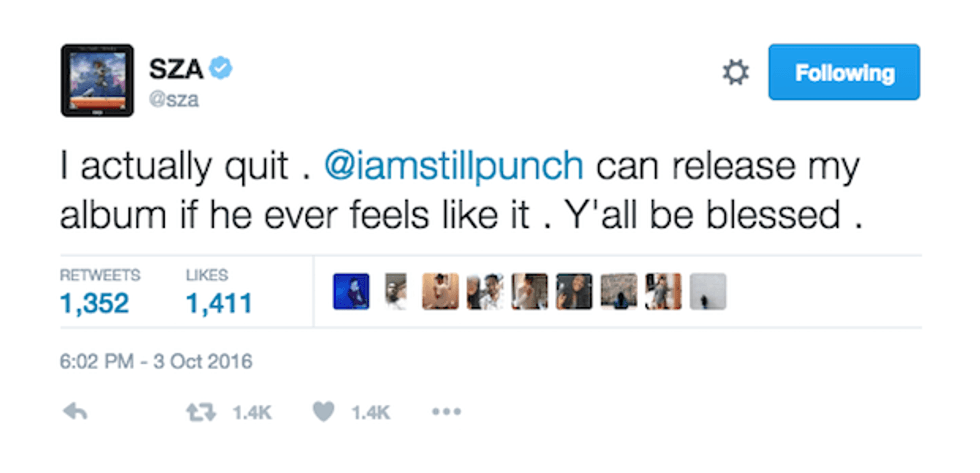Click the narrow second avatar in likers row
This screenshot has width=980, height=473.
(x=396, y=291)
